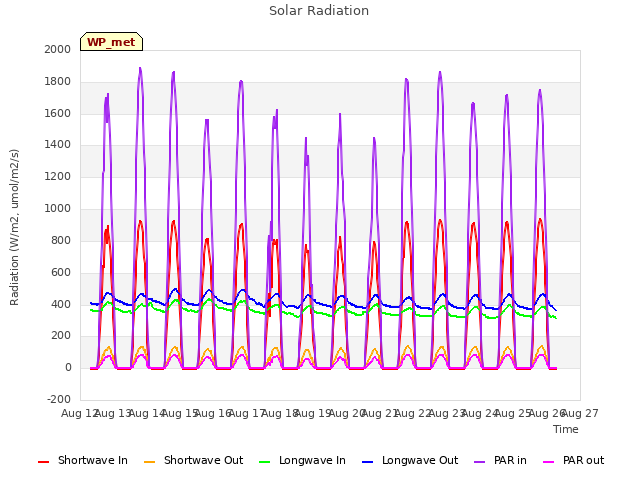
Task: Click the orange Shortwave Out legend swatch
Action: coord(149,462)
